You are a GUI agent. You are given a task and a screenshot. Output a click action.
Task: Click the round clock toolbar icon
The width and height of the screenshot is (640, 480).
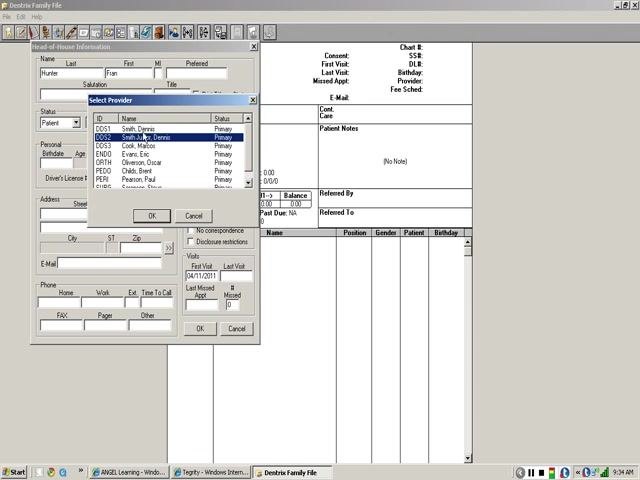[x=109, y=32]
